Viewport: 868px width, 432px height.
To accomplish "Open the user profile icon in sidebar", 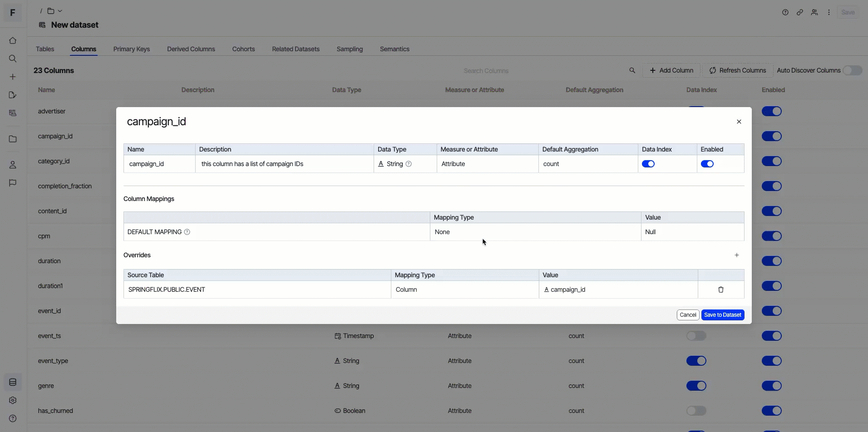I will coord(13,165).
